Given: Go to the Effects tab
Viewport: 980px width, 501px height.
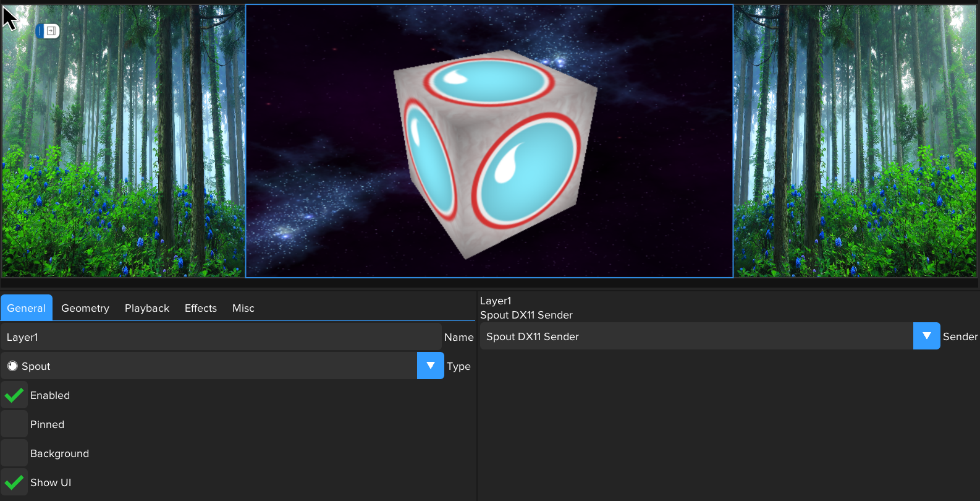Looking at the screenshot, I should 201,308.
